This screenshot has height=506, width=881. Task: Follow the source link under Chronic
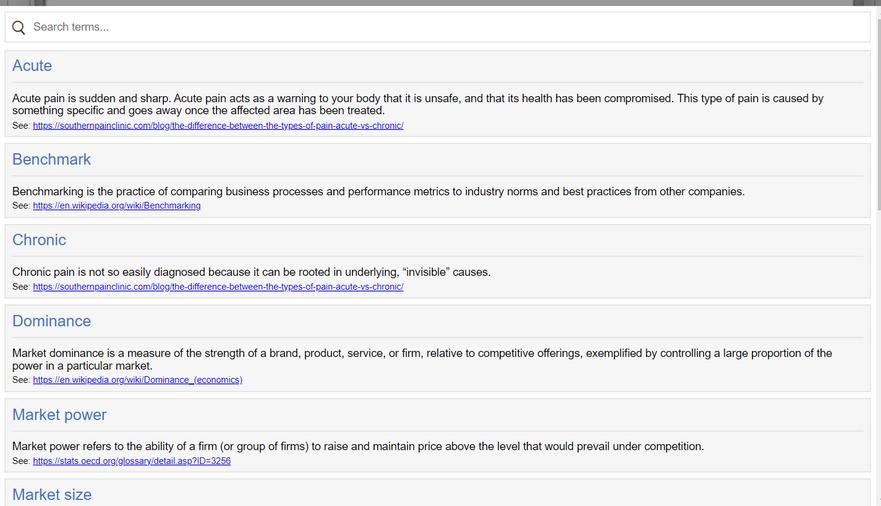coord(218,287)
